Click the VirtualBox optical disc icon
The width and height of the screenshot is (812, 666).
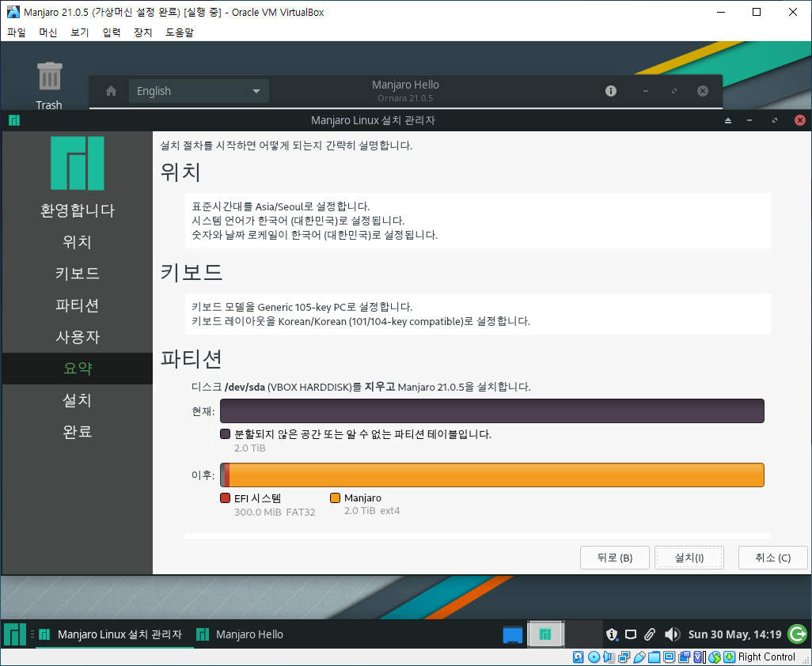tap(594, 657)
